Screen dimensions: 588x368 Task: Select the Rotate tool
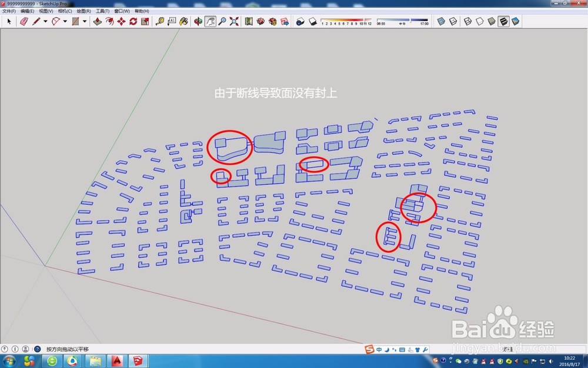tap(132, 21)
